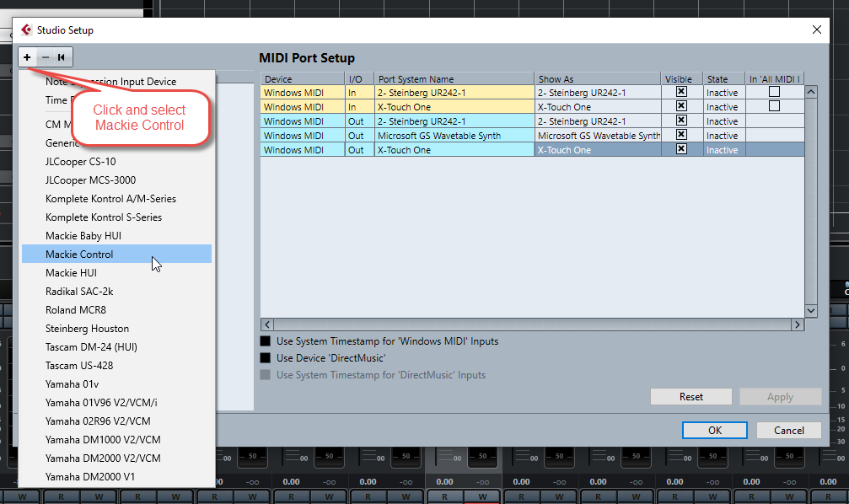Confirm with the OK button
This screenshot has height=504, width=849.
click(x=715, y=431)
